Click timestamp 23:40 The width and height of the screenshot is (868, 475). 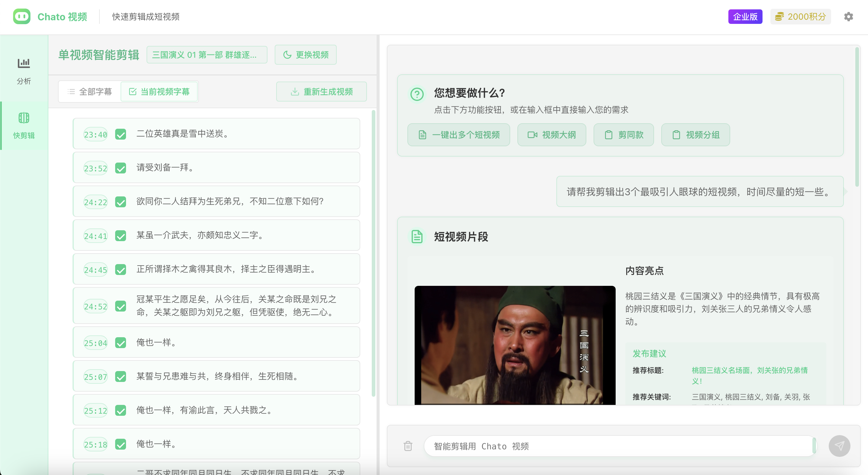pos(96,134)
